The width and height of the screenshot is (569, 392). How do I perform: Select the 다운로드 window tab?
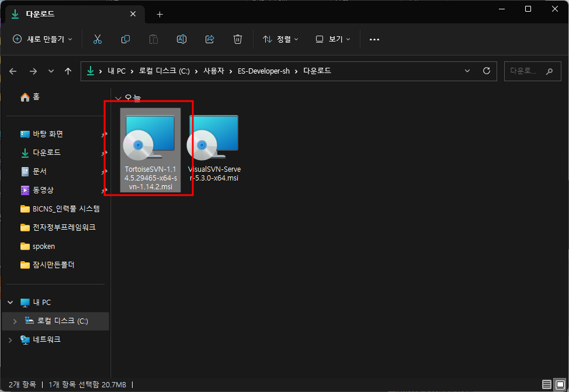(75, 14)
